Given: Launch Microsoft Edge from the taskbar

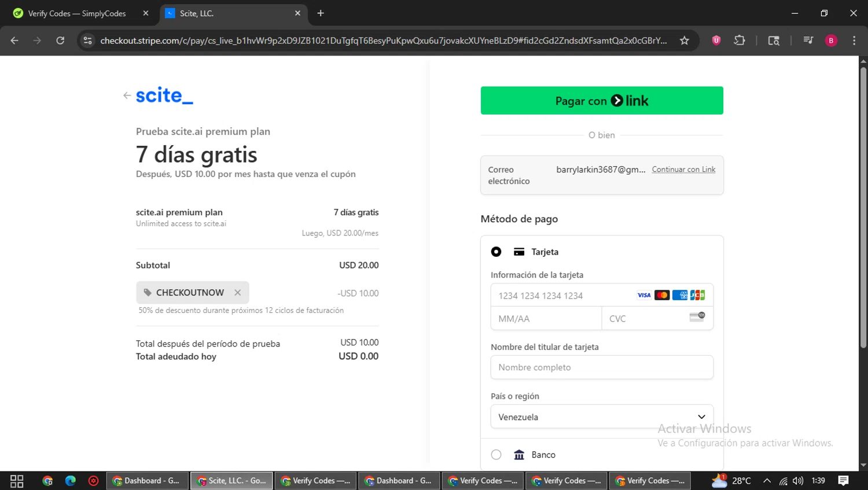Looking at the screenshot, I should tap(71, 481).
